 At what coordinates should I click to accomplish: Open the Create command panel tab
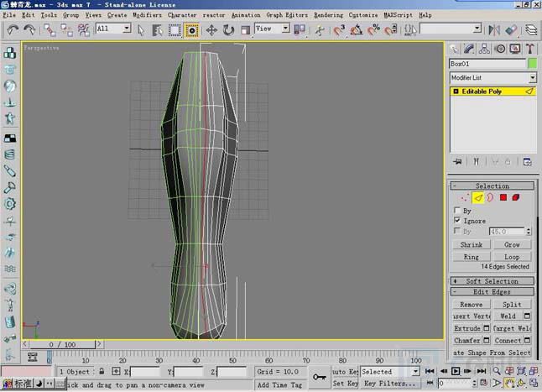[x=454, y=49]
